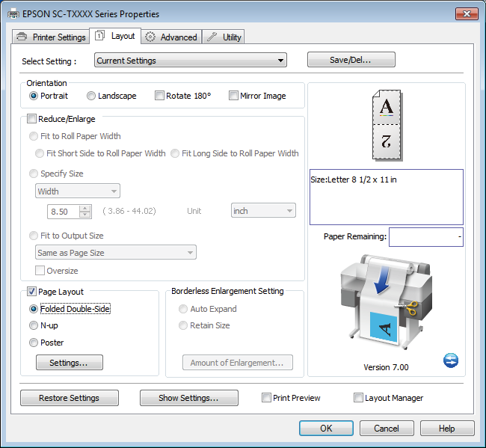Choose the Poster layout option

pyautogui.click(x=46, y=343)
